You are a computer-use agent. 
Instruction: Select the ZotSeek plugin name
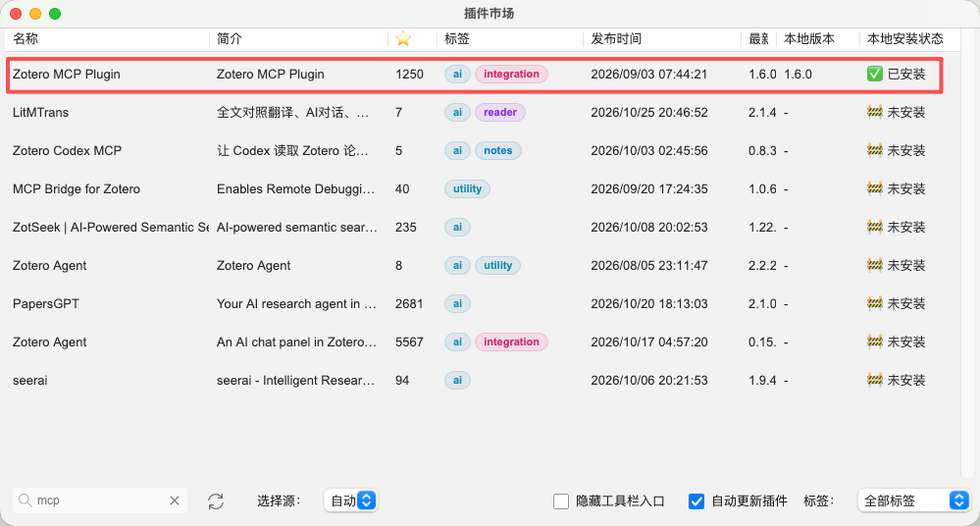coord(111,227)
